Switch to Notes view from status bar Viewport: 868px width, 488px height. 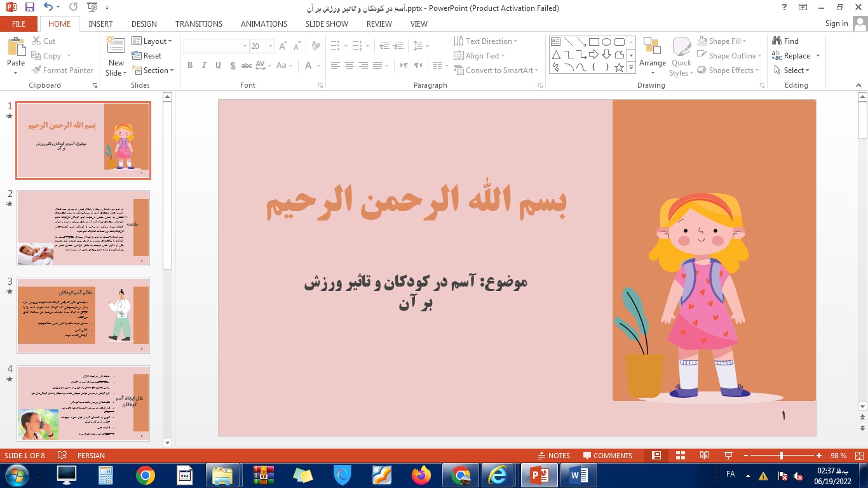[x=554, y=455]
